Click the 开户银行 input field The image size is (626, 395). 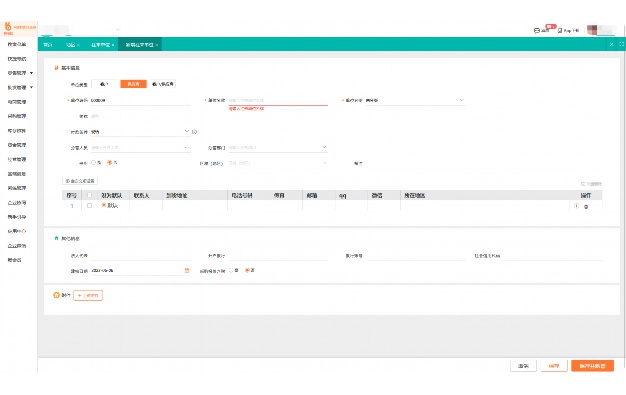click(x=278, y=256)
